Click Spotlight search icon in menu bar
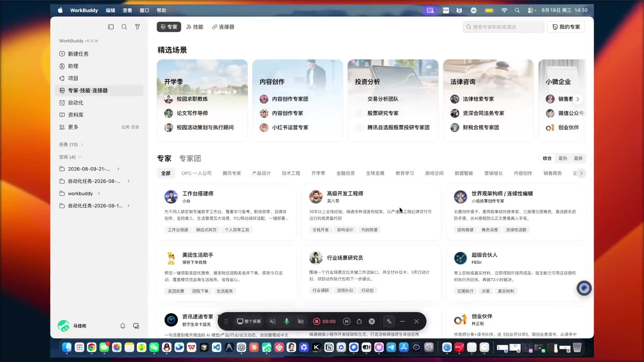 click(x=517, y=10)
